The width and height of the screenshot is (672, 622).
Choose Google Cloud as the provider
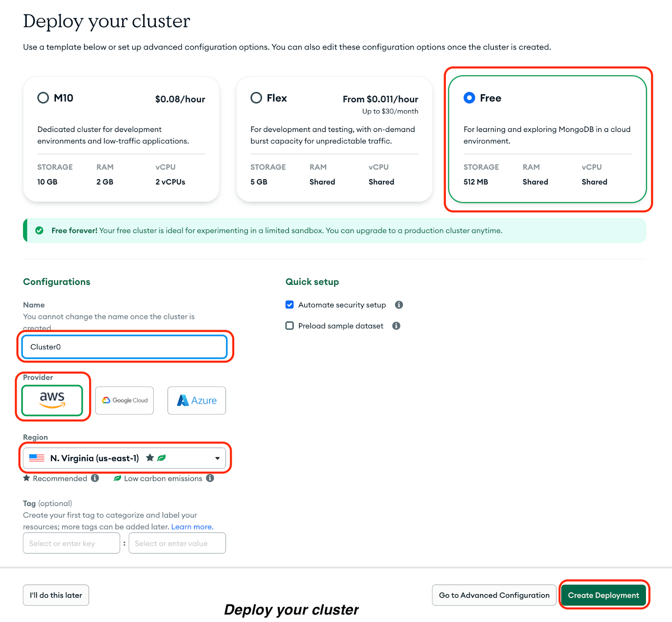tap(124, 400)
